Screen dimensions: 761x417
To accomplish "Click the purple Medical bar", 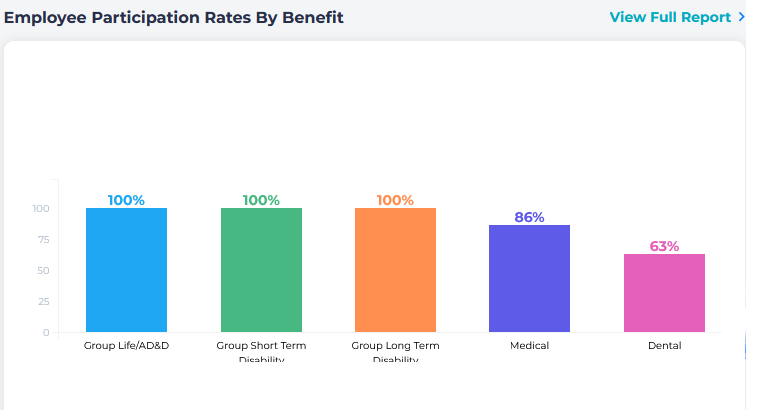I will click(529, 279).
